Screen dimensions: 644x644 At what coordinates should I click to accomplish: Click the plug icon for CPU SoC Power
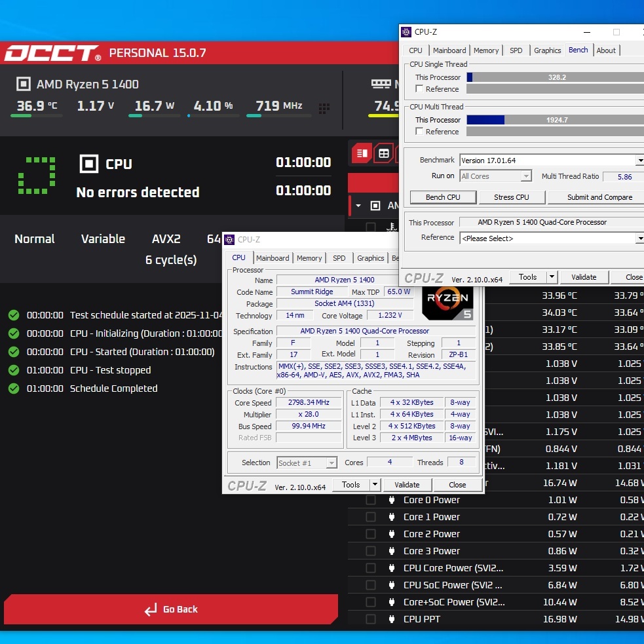pyautogui.click(x=391, y=585)
